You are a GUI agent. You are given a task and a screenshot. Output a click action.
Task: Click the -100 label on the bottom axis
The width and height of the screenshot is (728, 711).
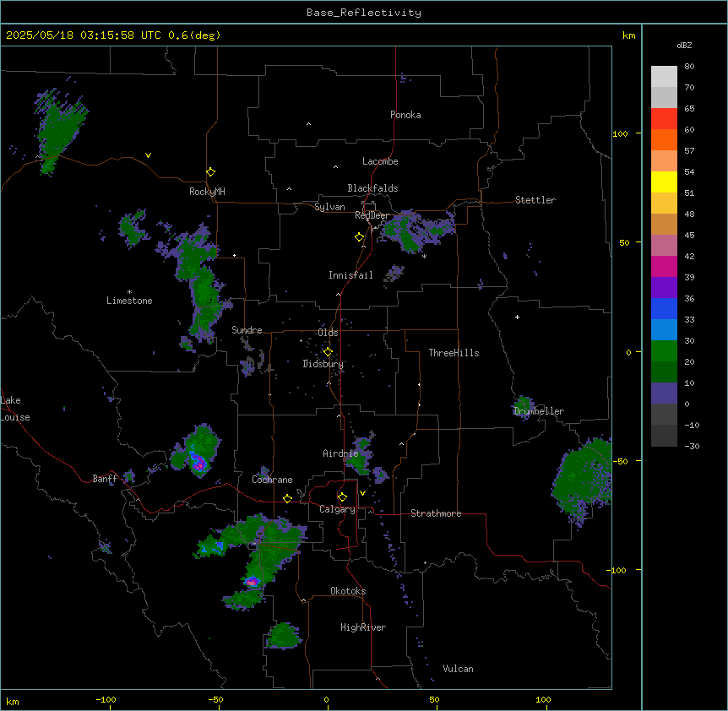click(106, 699)
